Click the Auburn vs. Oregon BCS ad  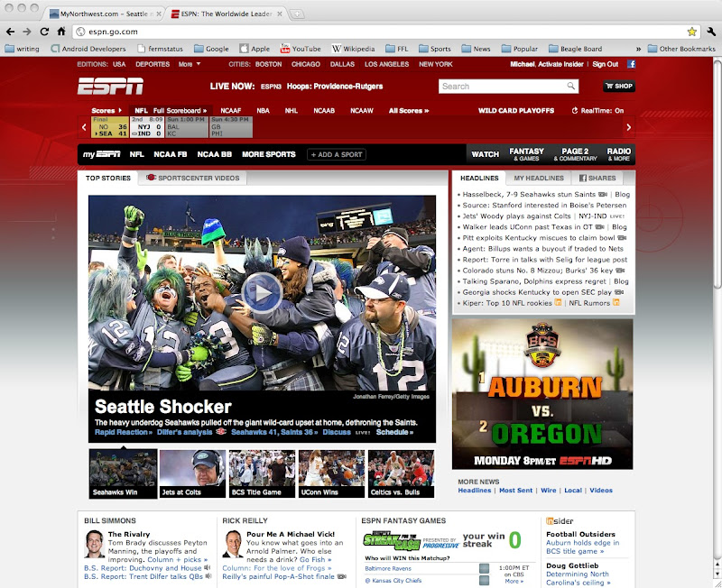pos(542,394)
